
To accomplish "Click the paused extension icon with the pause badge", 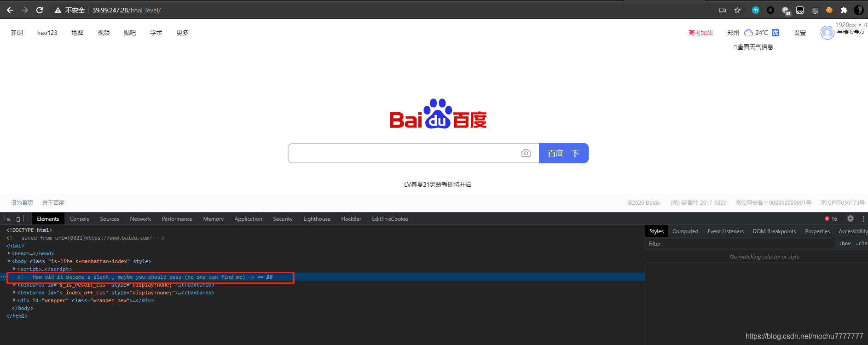I will click(x=786, y=11).
